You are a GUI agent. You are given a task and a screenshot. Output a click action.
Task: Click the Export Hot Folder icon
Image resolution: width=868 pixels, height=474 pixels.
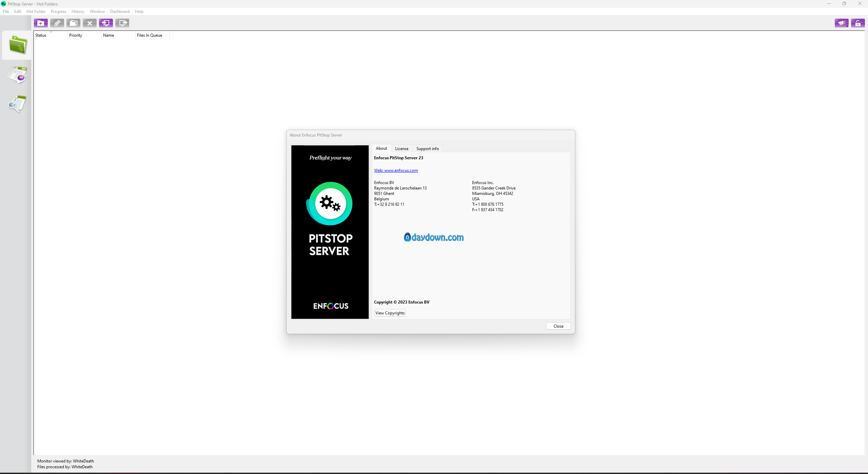[x=122, y=23]
